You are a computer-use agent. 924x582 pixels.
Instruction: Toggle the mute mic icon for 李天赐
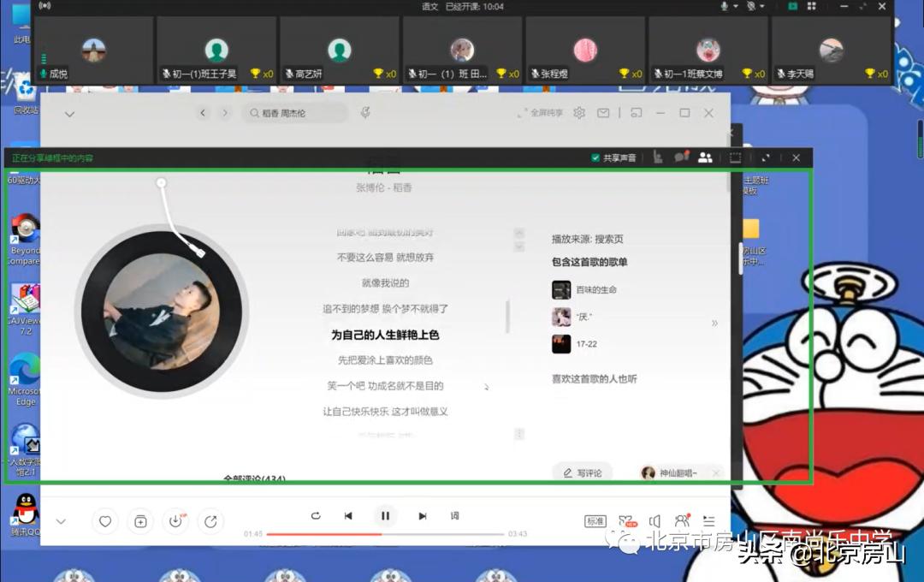click(x=780, y=74)
